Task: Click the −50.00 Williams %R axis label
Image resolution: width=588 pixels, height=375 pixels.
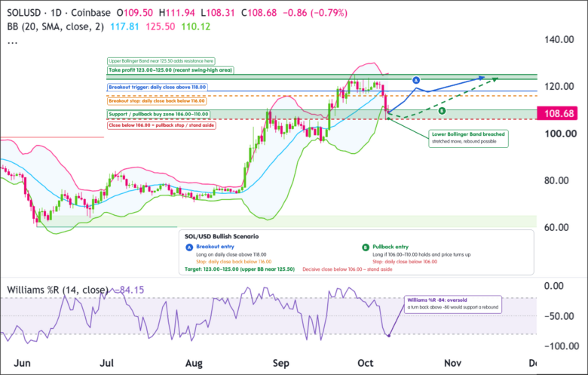Action: pyautogui.click(x=559, y=316)
